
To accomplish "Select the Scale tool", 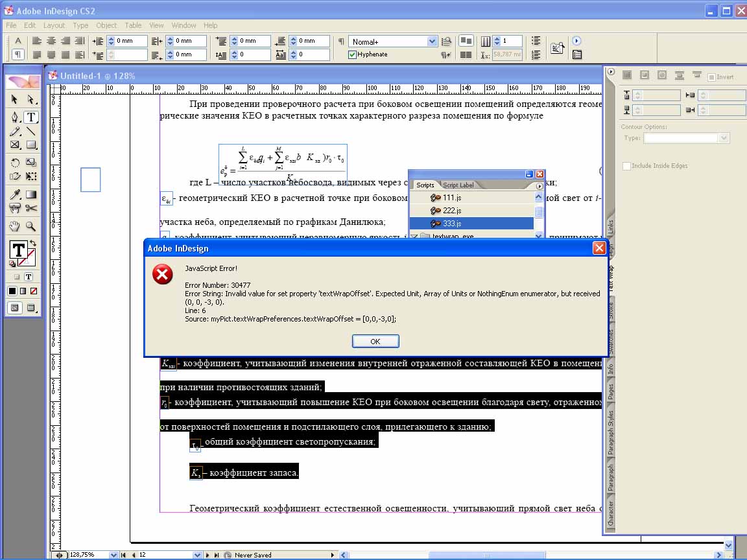I will pos(31,163).
